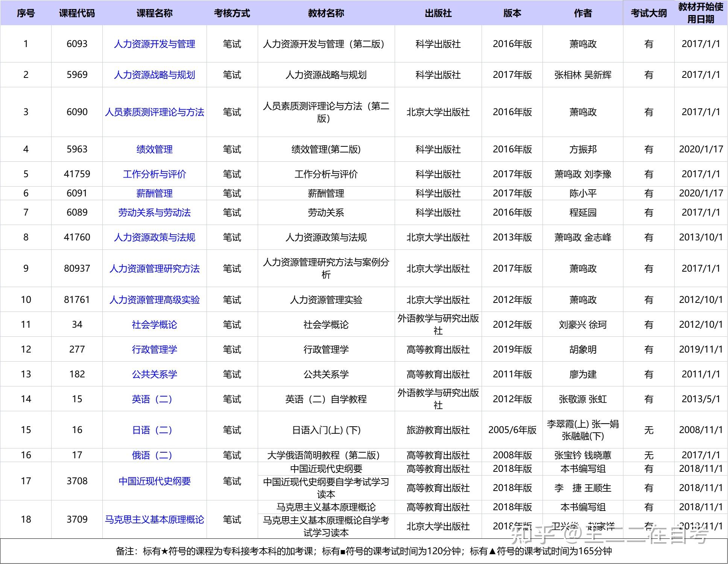Click the 考试大纲 column header
Image resolution: width=728 pixels, height=564 pixels.
649,13
